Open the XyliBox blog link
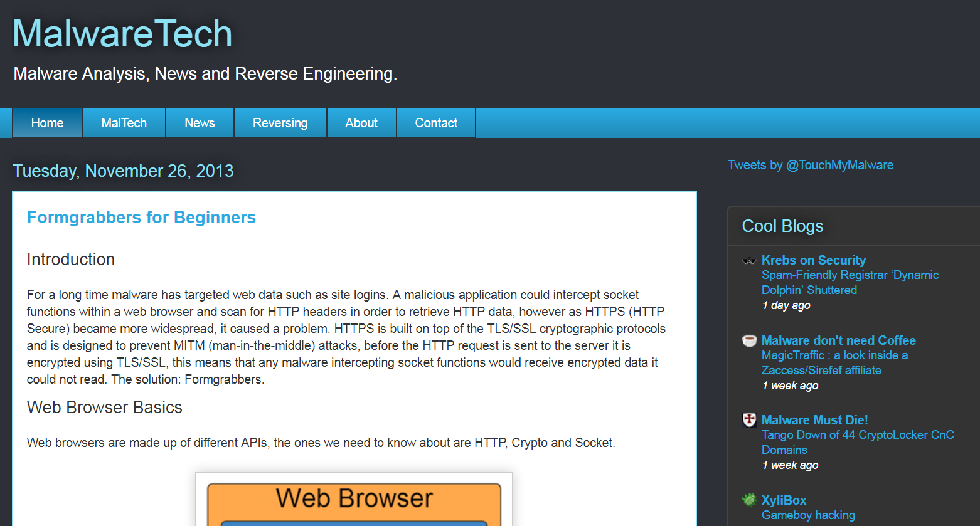This screenshot has height=526, width=980. tap(784, 500)
